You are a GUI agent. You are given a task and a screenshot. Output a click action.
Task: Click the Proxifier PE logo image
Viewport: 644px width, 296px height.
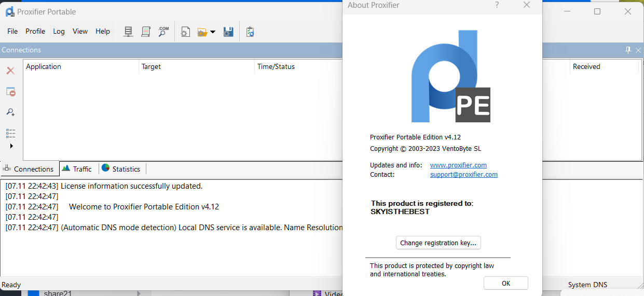pyautogui.click(x=451, y=76)
